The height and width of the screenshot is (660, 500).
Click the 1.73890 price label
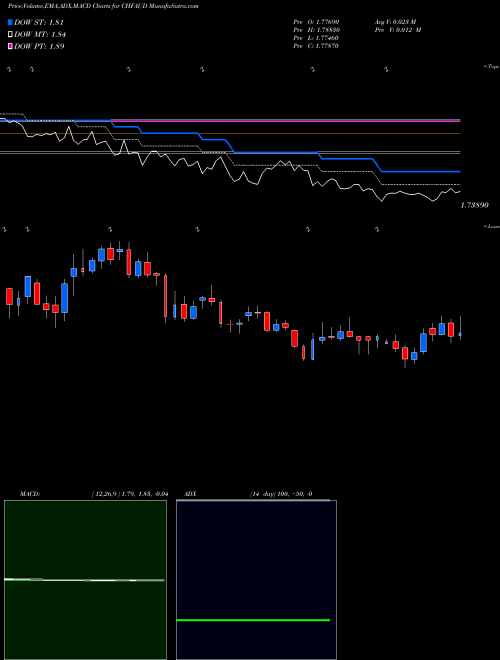coord(474,205)
